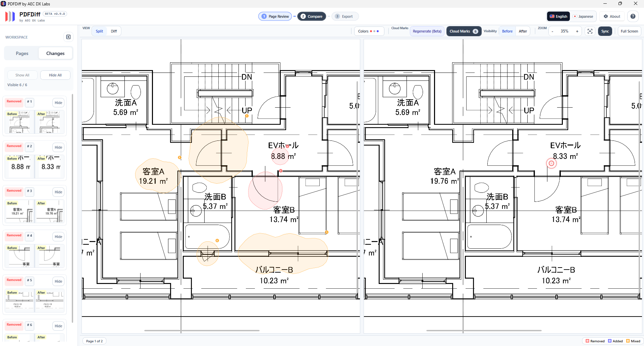Zoom in using the plus icon

coord(577,31)
